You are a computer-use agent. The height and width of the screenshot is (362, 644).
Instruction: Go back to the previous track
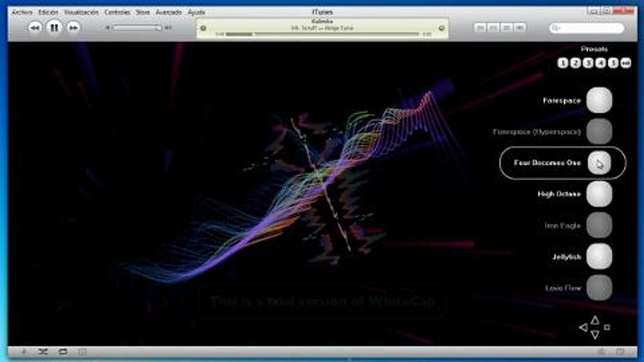pyautogui.click(x=35, y=28)
